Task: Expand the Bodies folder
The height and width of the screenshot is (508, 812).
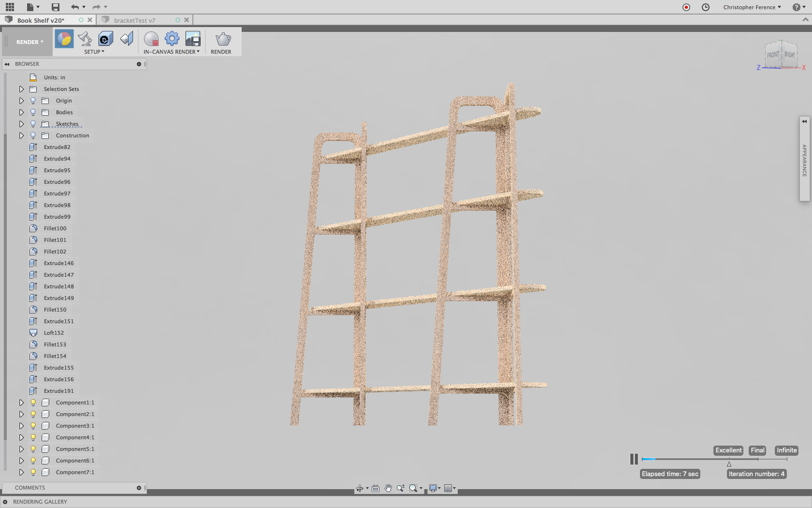Action: [21, 112]
